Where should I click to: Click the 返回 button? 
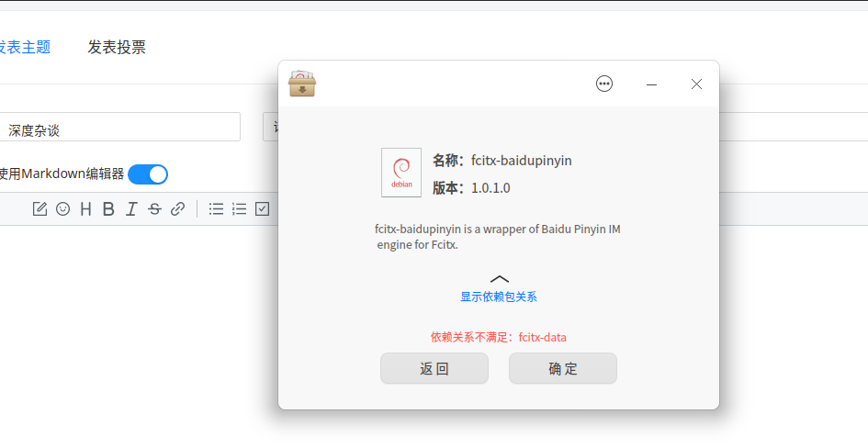coord(434,368)
